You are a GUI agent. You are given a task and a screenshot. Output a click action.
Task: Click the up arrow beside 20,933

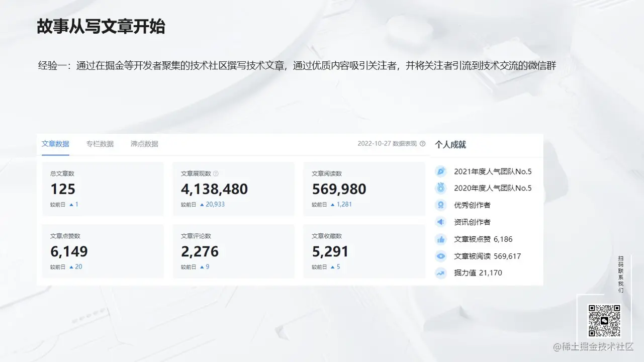click(202, 205)
